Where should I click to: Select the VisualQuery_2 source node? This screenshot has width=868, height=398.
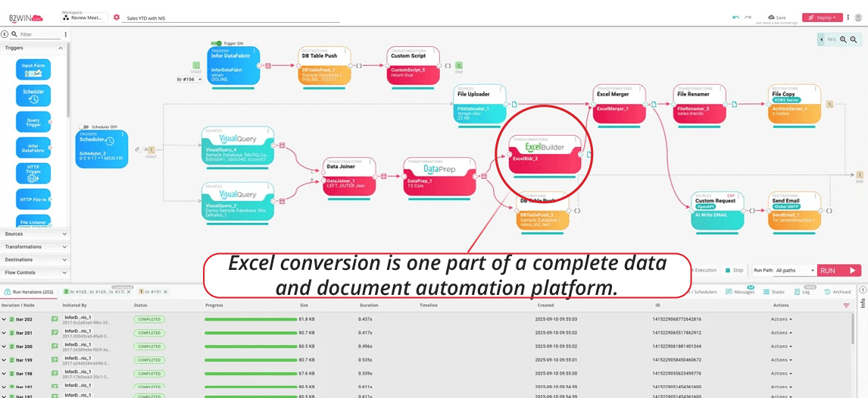tap(238, 201)
